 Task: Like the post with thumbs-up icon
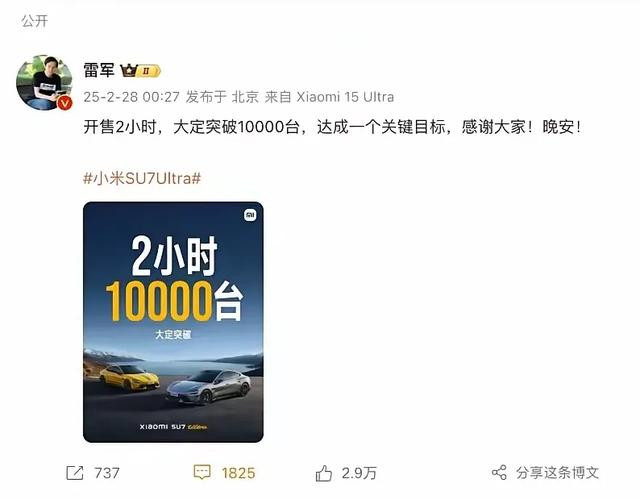click(324, 473)
